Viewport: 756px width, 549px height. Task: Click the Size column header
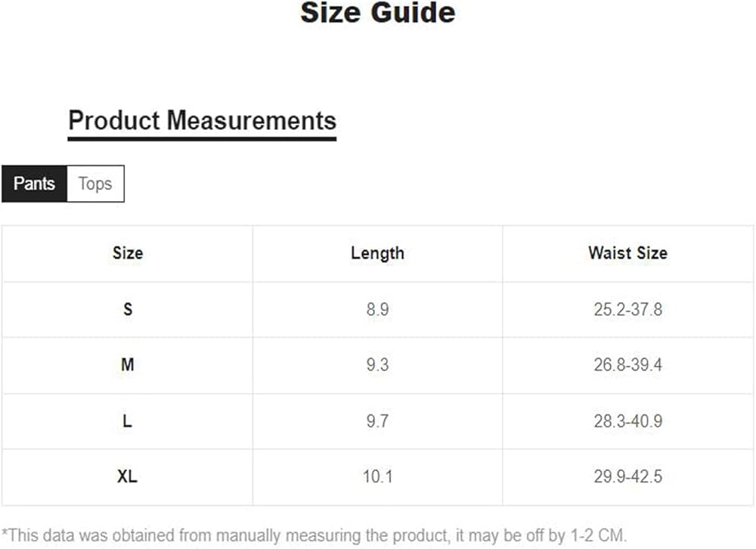[x=127, y=253]
